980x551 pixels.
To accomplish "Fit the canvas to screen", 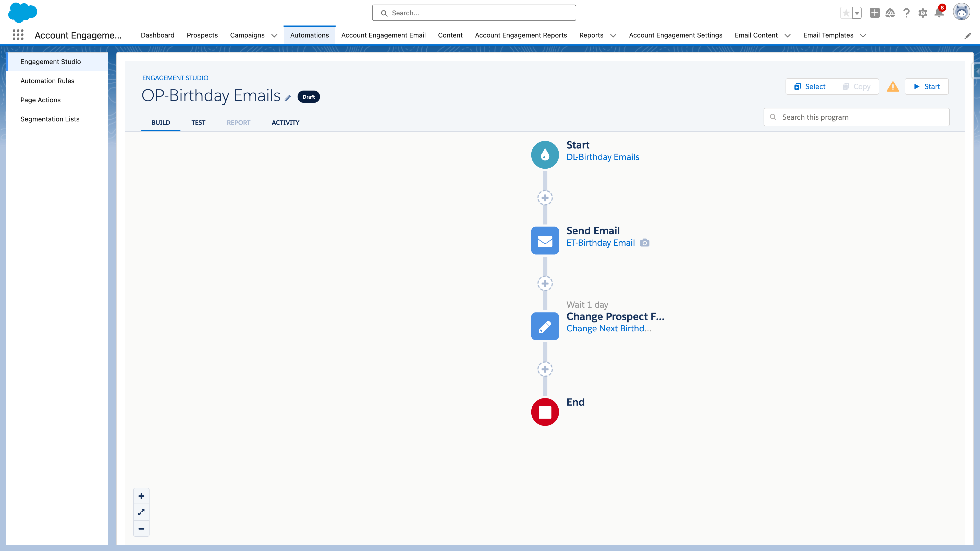I will pyautogui.click(x=141, y=512).
